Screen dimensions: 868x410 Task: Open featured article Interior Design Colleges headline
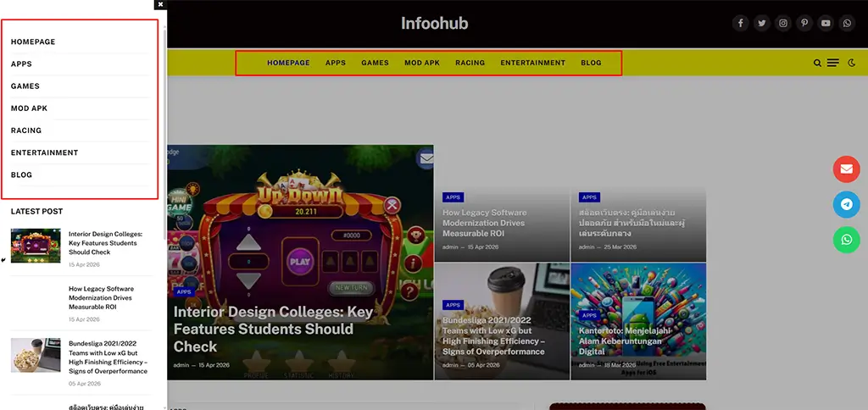point(274,330)
